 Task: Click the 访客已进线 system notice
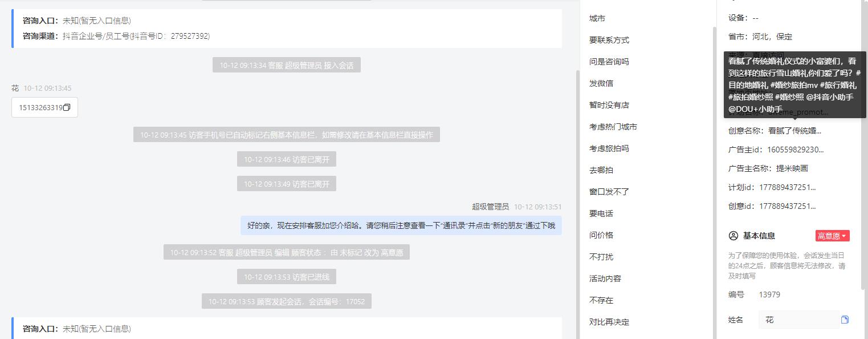tap(287, 277)
